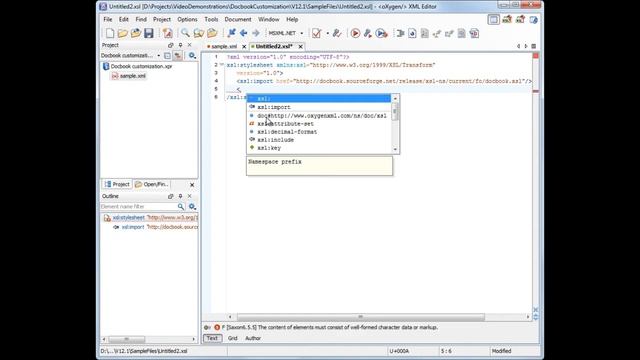The image size is (640, 360).
Task: Switch to Author editing mode
Action: coord(253,338)
